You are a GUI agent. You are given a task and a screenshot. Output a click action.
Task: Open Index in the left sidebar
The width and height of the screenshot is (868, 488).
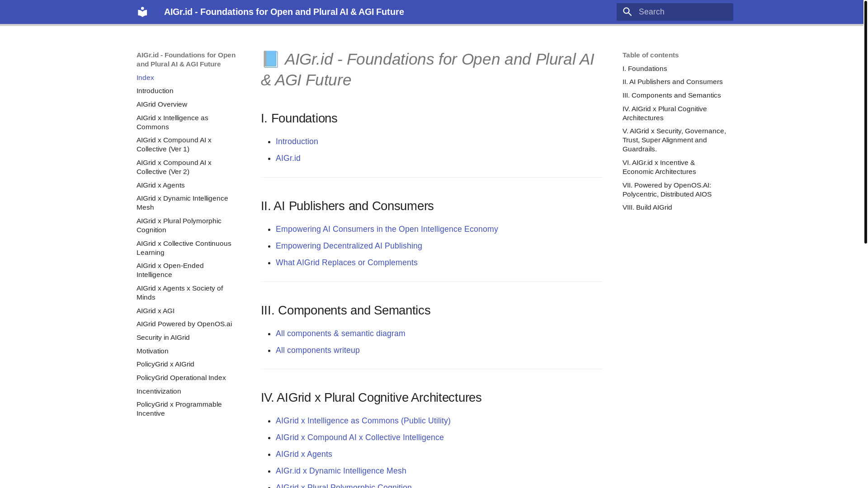point(145,78)
